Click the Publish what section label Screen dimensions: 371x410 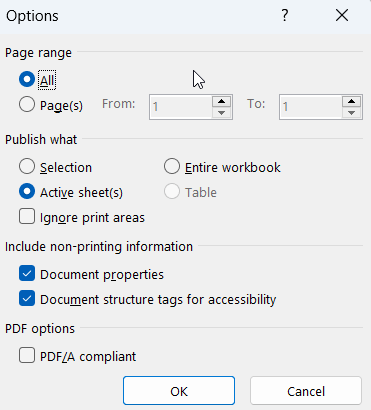(x=41, y=139)
